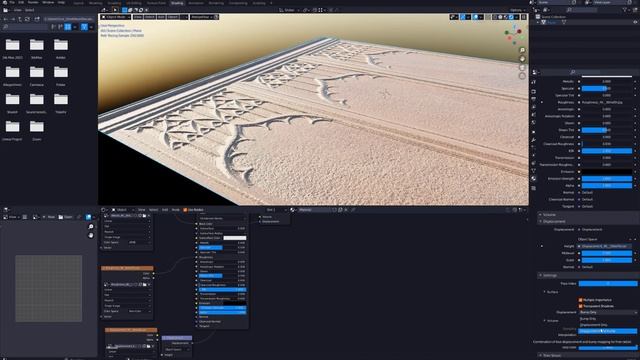Image resolution: width=640 pixels, height=360 pixels.
Task: Collapse the Displacement panel section
Action: (588, 222)
